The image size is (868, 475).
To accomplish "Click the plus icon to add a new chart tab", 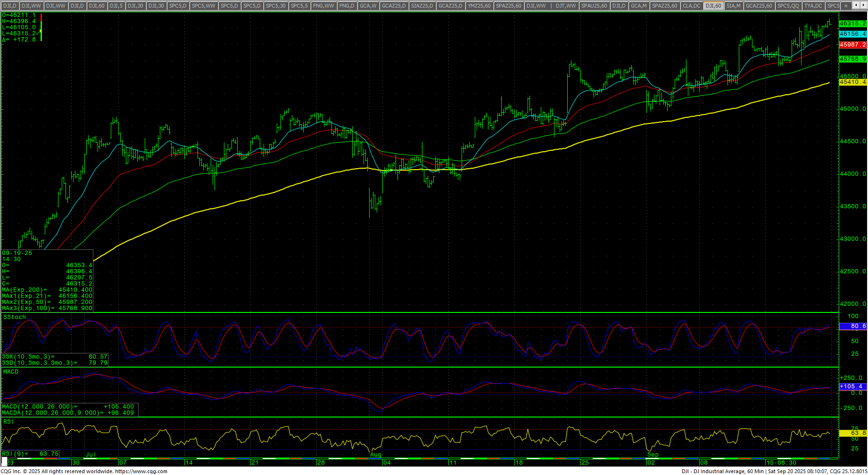I will click(x=846, y=6).
